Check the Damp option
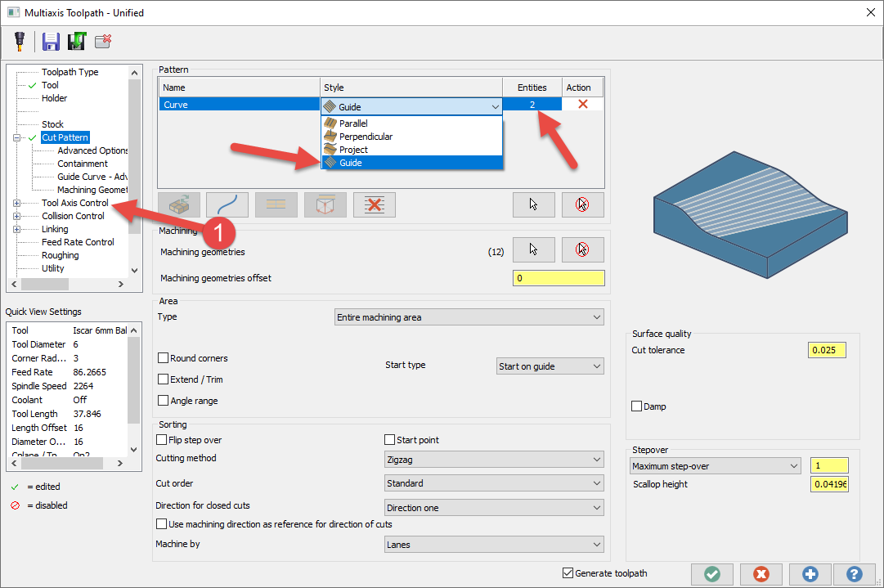 [637, 406]
